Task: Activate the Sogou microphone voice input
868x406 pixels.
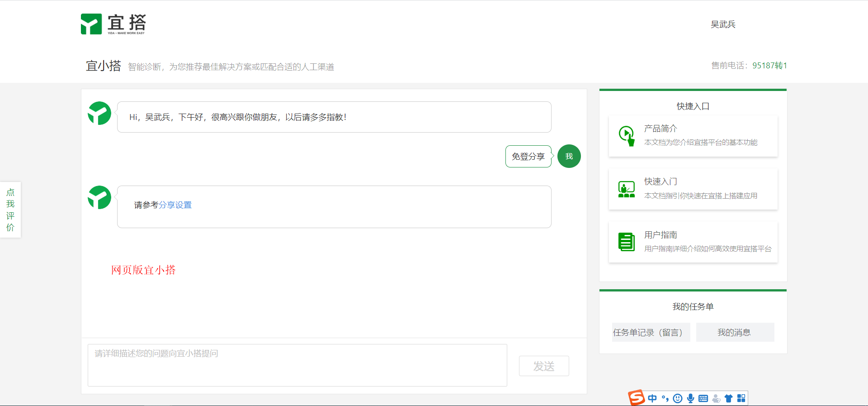Action: [690, 398]
